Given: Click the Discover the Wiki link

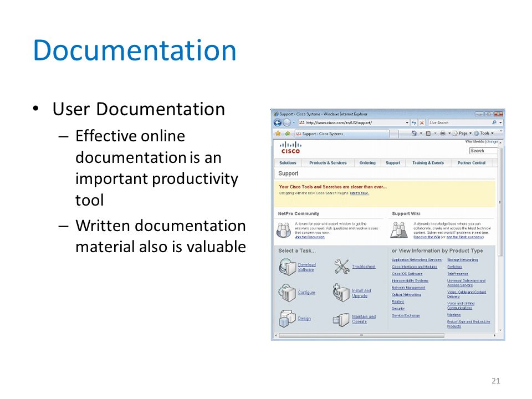Looking at the screenshot, I should click(x=427, y=237).
